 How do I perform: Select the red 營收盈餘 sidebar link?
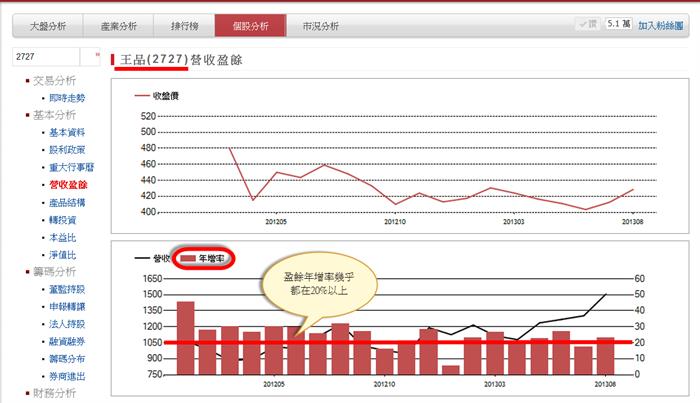[x=68, y=185]
